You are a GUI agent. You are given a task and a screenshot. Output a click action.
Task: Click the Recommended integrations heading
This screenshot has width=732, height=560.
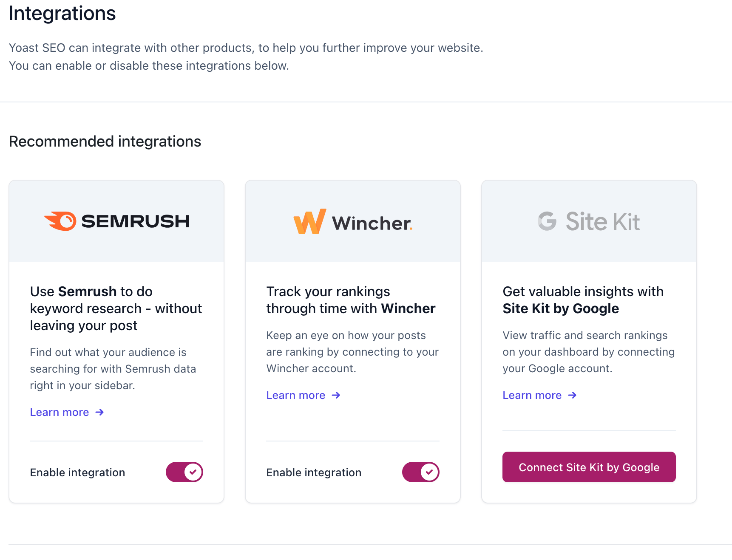click(105, 141)
